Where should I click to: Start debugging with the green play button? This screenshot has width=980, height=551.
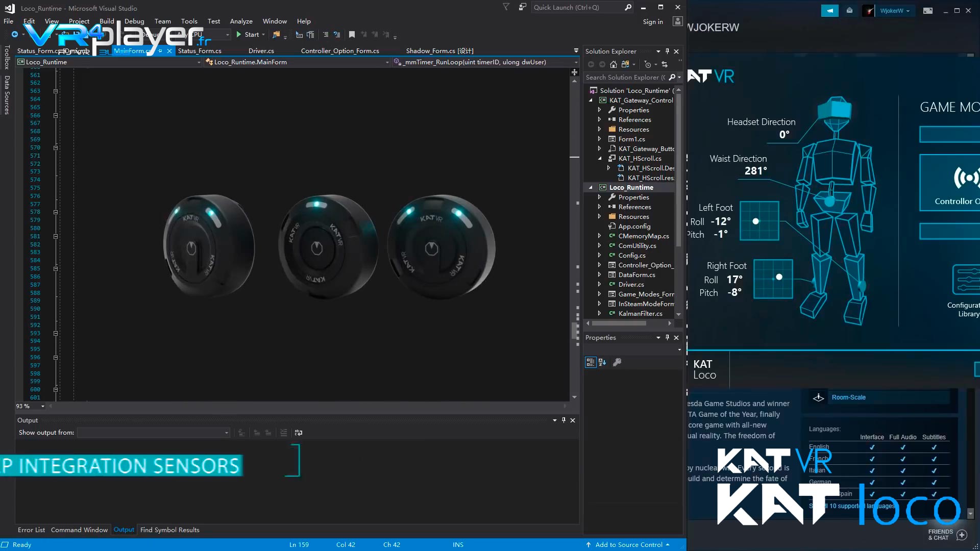pos(239,34)
